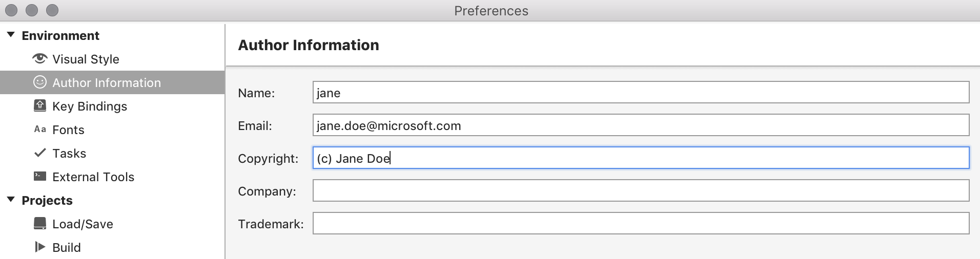Collapse the Environment section
Image resolution: width=980 pixels, height=259 pixels.
(11, 35)
